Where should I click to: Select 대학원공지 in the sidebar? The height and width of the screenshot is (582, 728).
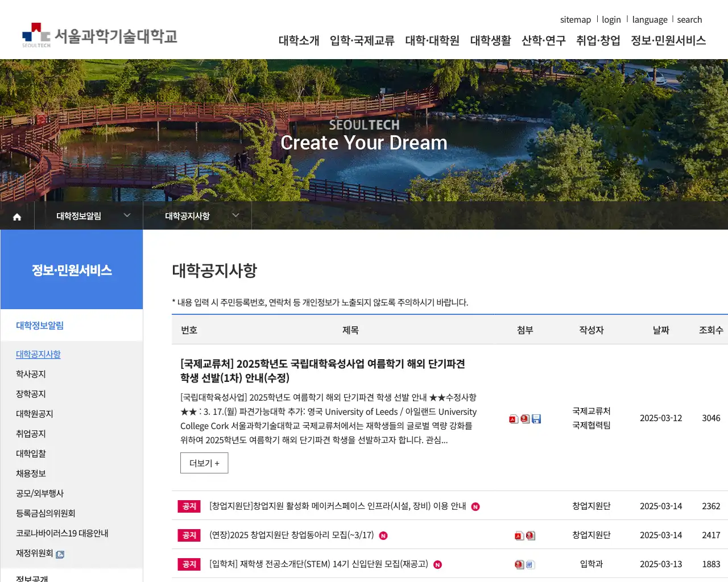(34, 414)
